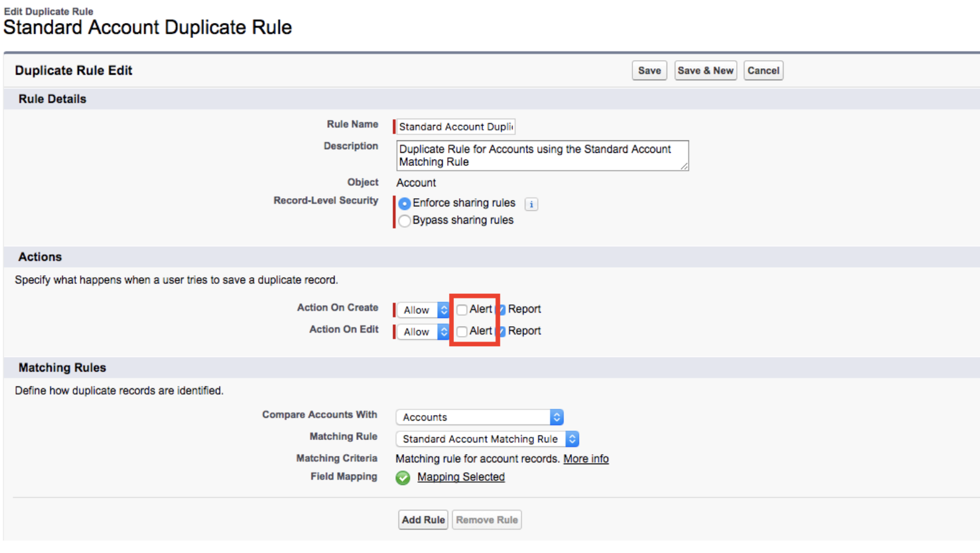Enable Alert checkbox for Action On Create
The width and height of the screenshot is (980, 553).
pyautogui.click(x=462, y=310)
